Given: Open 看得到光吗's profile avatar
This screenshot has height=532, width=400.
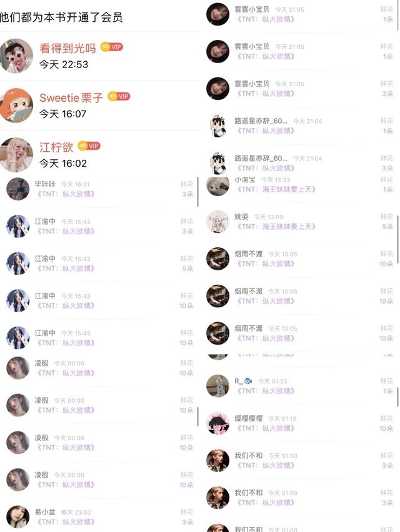Looking at the screenshot, I should pos(16,56).
